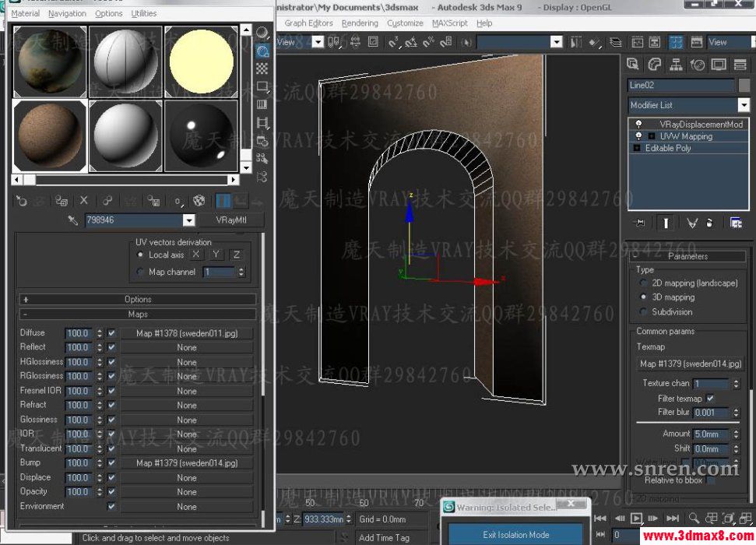Screen dimensions: 756x545
Task: Remove the modifier with the trash bin icon
Action: point(709,223)
